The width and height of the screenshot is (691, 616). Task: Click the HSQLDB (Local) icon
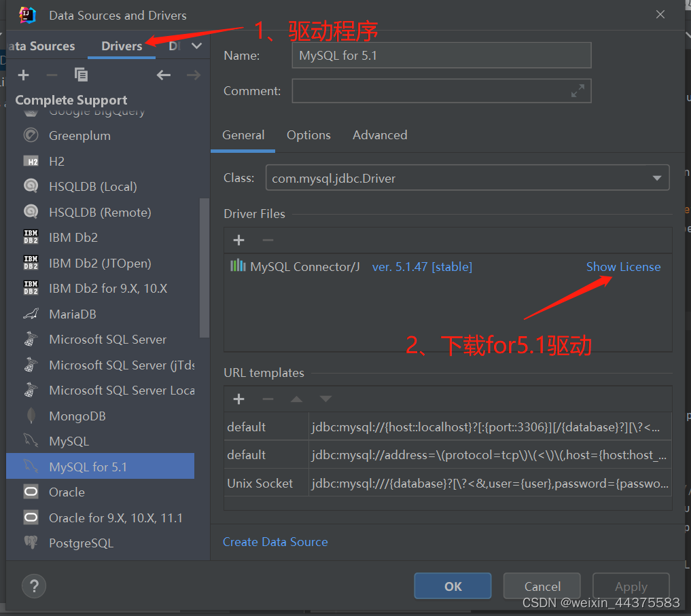click(x=31, y=186)
